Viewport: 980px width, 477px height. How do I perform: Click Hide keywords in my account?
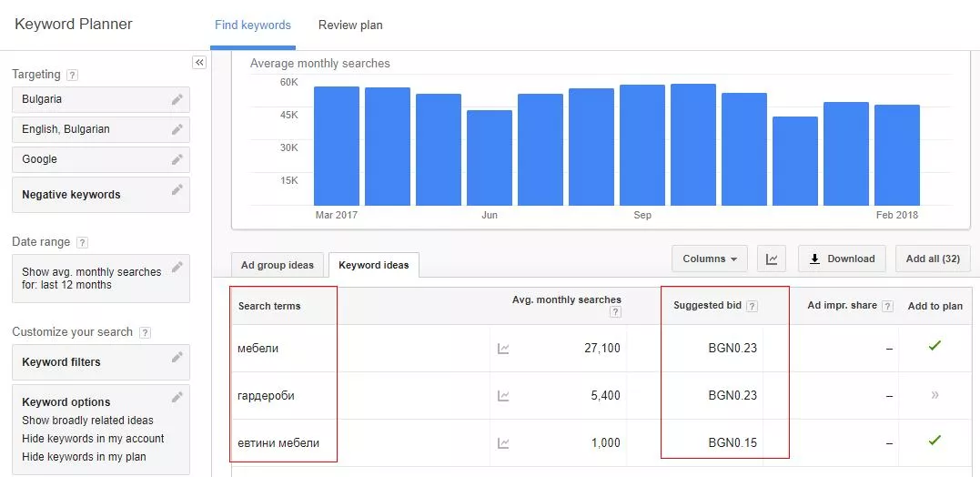pos(93,438)
